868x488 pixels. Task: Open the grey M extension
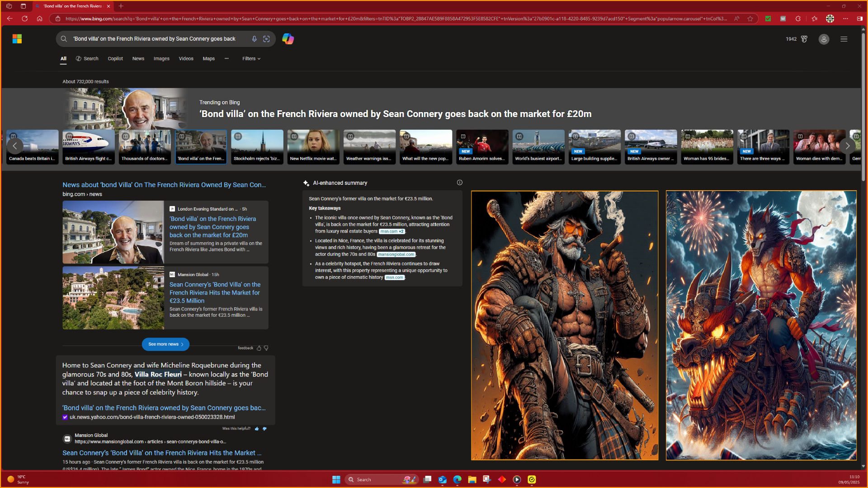[783, 19]
